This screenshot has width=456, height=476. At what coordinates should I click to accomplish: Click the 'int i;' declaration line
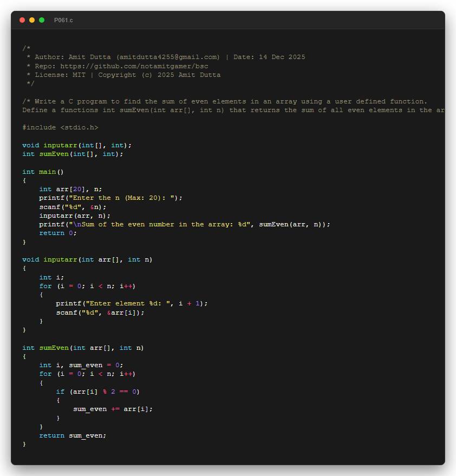point(51,277)
